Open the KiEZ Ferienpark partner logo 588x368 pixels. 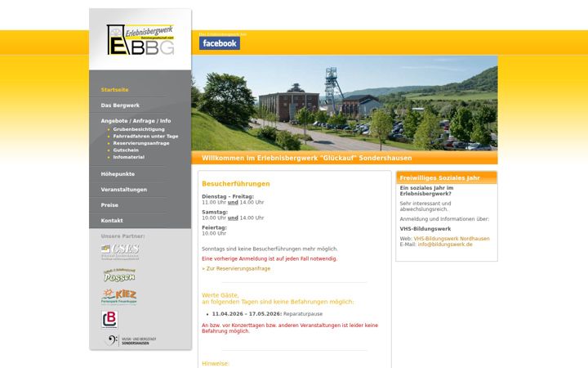click(x=119, y=296)
